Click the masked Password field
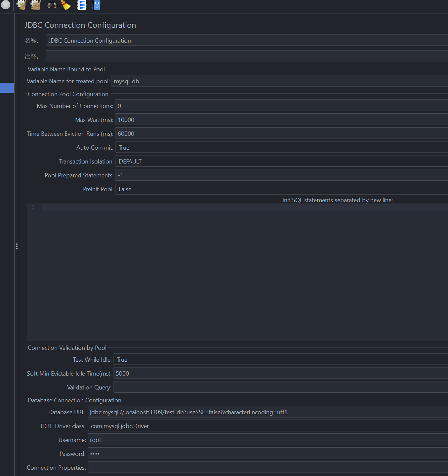The width and height of the screenshot is (448, 476). (x=268, y=454)
